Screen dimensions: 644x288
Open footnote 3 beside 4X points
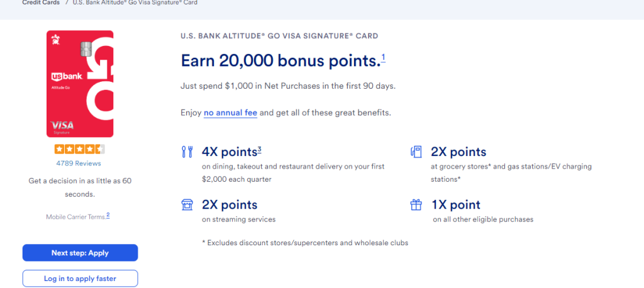[260, 150]
